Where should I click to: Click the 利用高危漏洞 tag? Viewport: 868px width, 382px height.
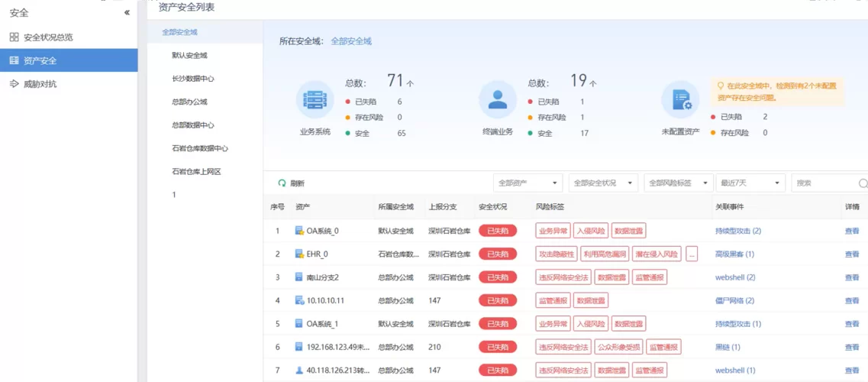(x=605, y=254)
